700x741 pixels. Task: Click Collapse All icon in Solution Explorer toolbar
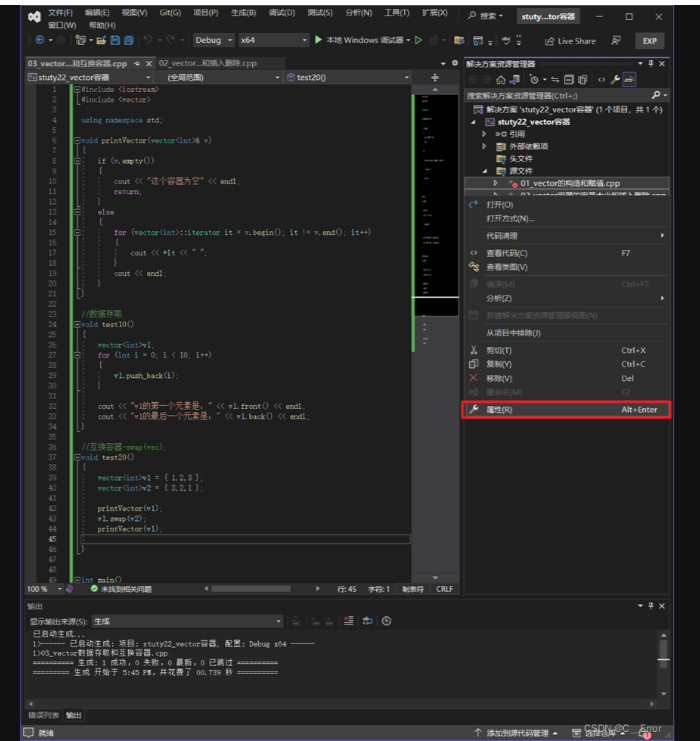point(569,78)
